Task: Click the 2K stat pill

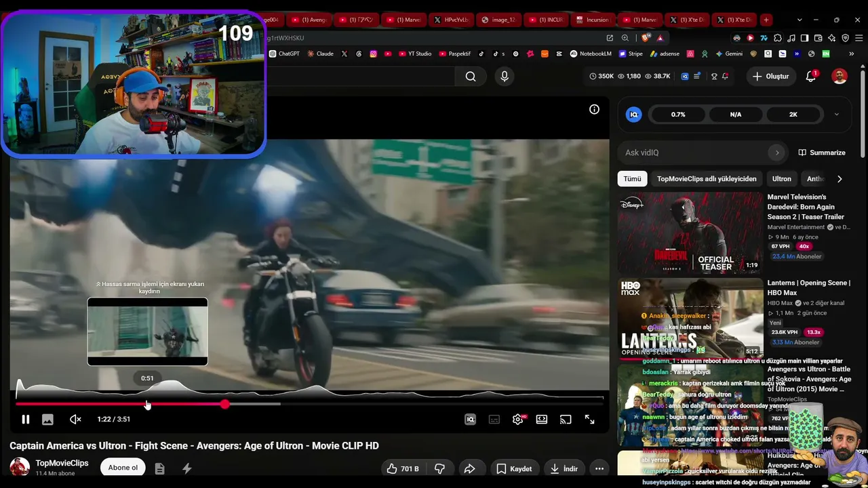Action: click(793, 115)
